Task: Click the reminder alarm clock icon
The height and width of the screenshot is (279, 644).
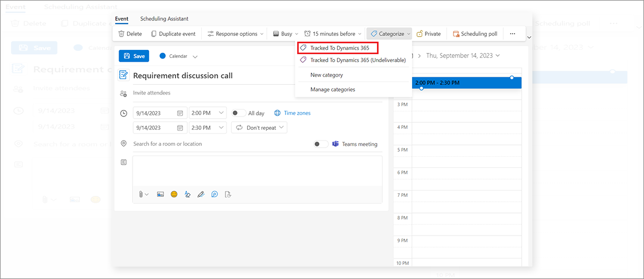Action: pos(308,34)
